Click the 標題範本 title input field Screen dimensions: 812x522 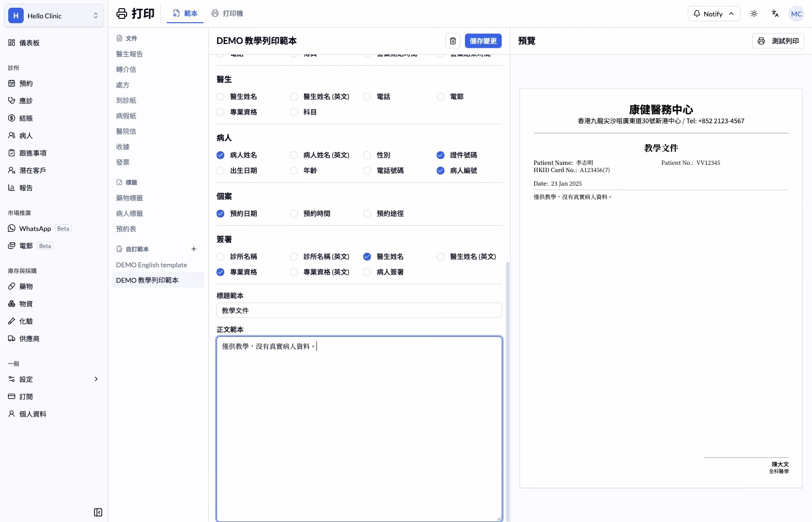[359, 310]
